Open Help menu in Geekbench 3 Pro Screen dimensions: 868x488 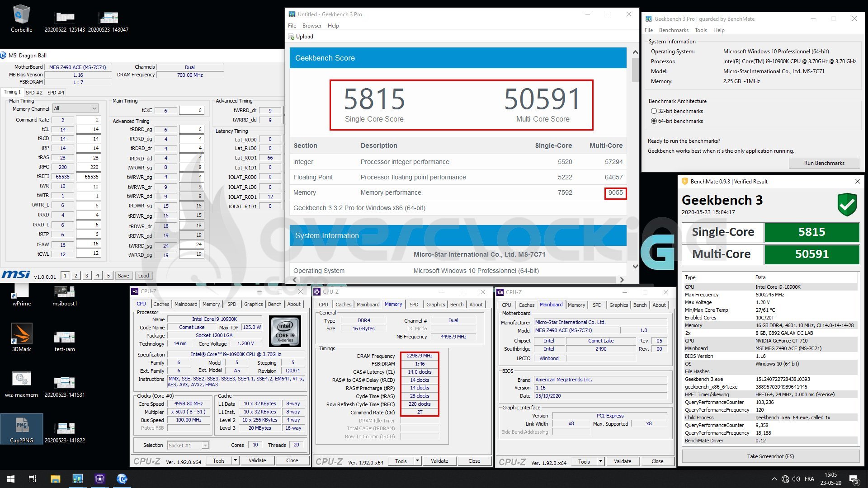point(333,26)
